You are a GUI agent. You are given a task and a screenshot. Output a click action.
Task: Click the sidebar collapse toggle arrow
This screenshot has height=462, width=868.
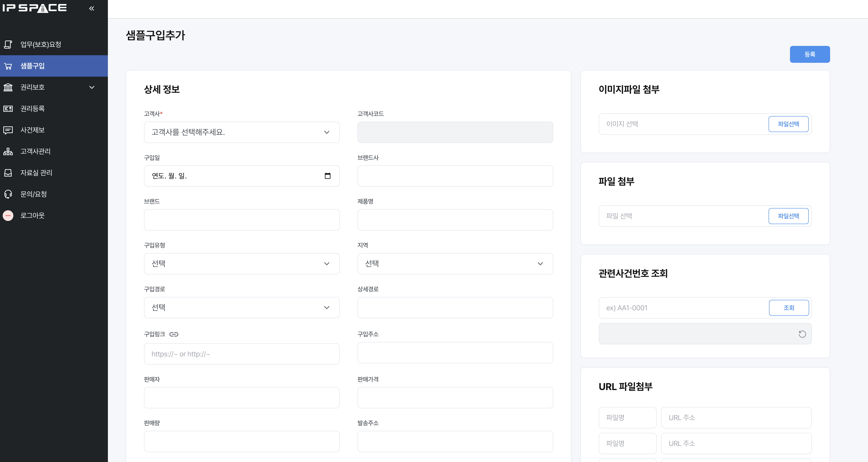coord(91,8)
